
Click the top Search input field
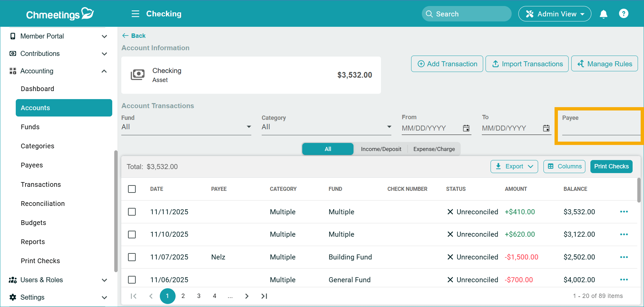coord(466,14)
